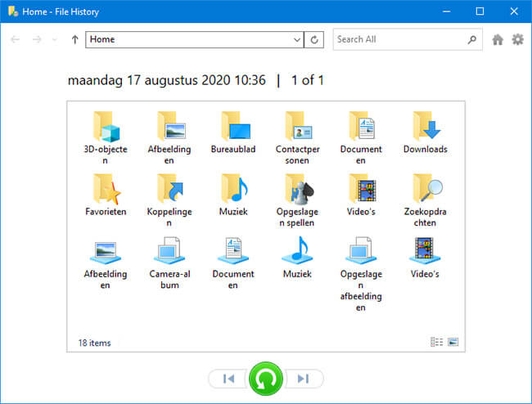Restore files with the green button

point(266,379)
